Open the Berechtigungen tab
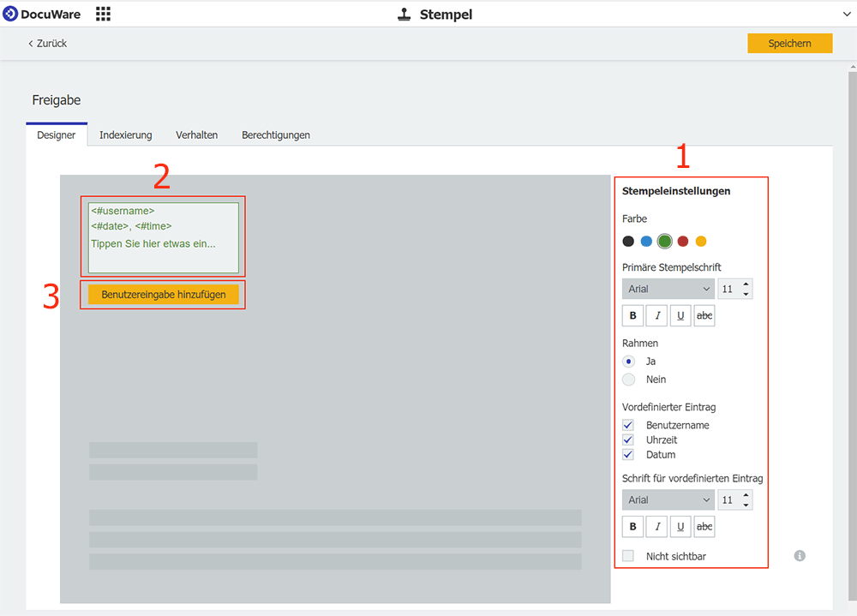The height and width of the screenshot is (616, 857). 275,135
